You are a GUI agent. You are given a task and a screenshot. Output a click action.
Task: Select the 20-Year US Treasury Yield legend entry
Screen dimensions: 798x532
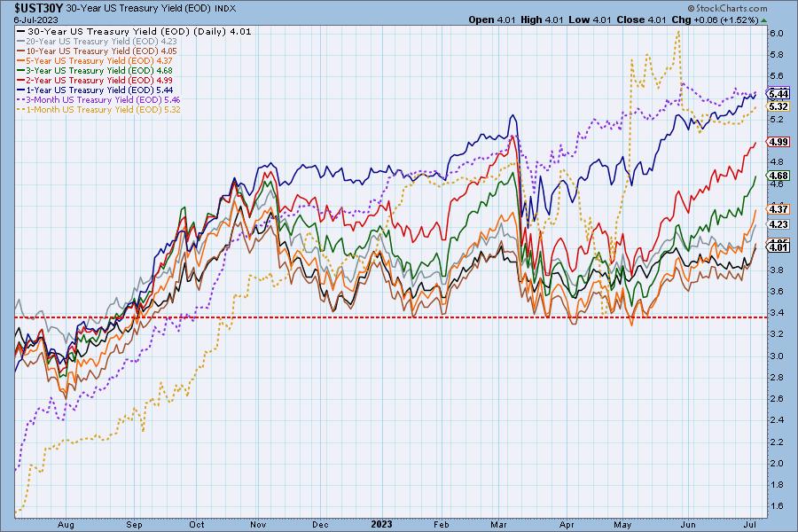[98, 42]
